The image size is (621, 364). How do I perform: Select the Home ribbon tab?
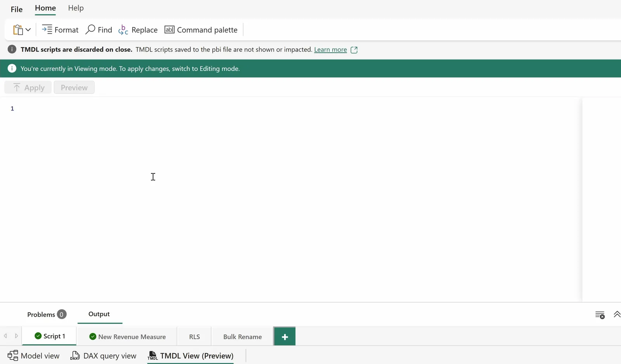pyautogui.click(x=45, y=8)
